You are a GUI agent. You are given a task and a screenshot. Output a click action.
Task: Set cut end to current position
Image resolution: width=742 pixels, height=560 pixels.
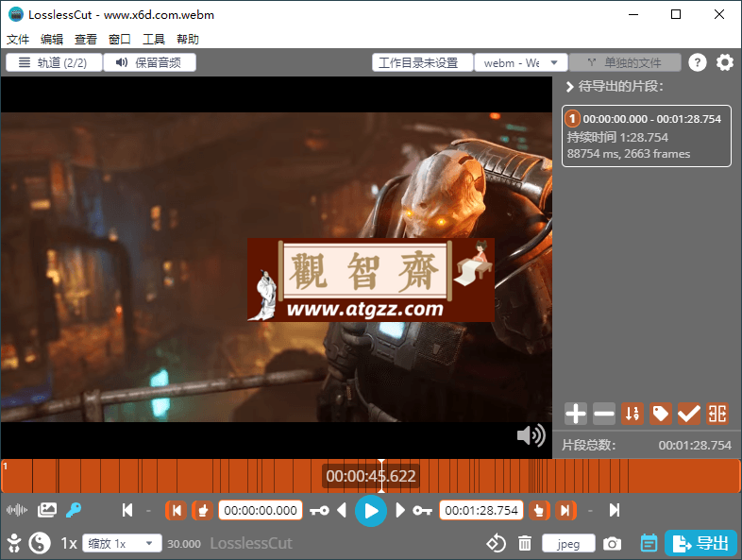[x=539, y=510]
